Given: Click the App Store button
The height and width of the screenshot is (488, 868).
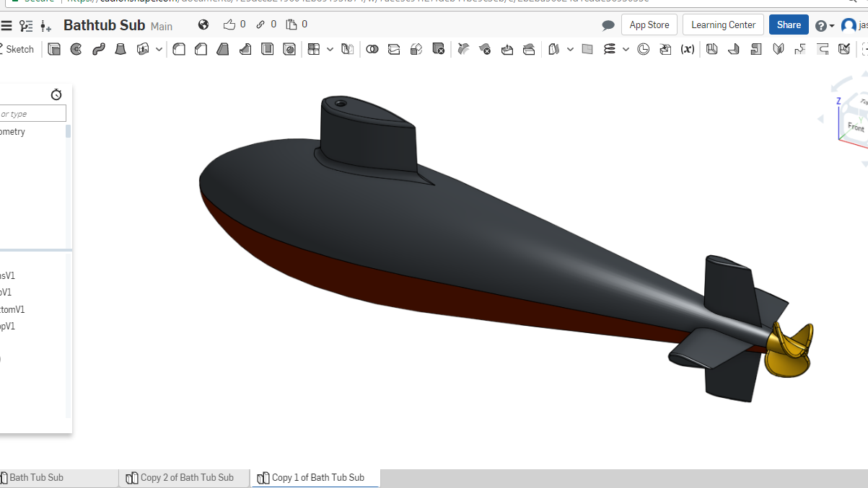Looking at the screenshot, I should 649,25.
